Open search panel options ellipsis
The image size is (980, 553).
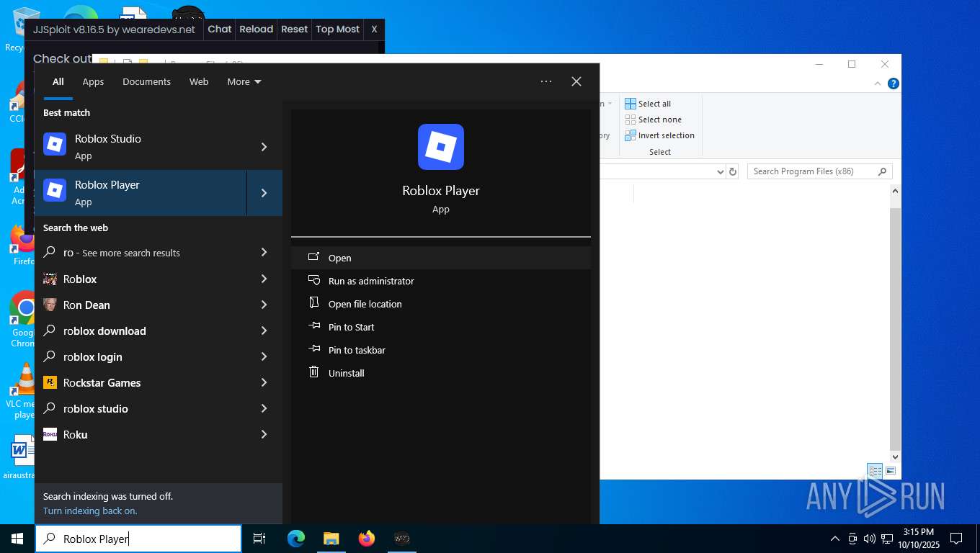(546, 81)
